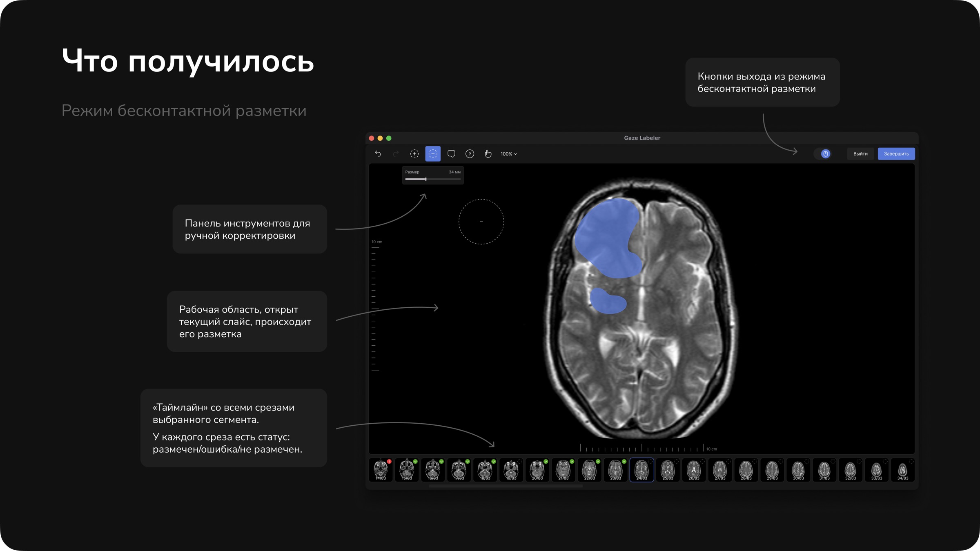Expand the 100% zoom dropdown
Viewport: 980px width, 551px height.
tap(509, 154)
